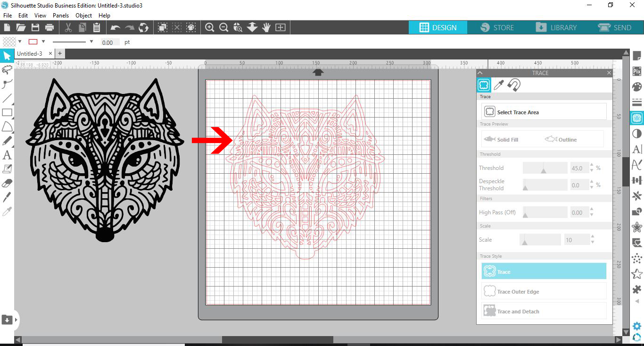Open the line style dropdown arrow
Viewport: 644px width, 346px height.
[x=91, y=42]
